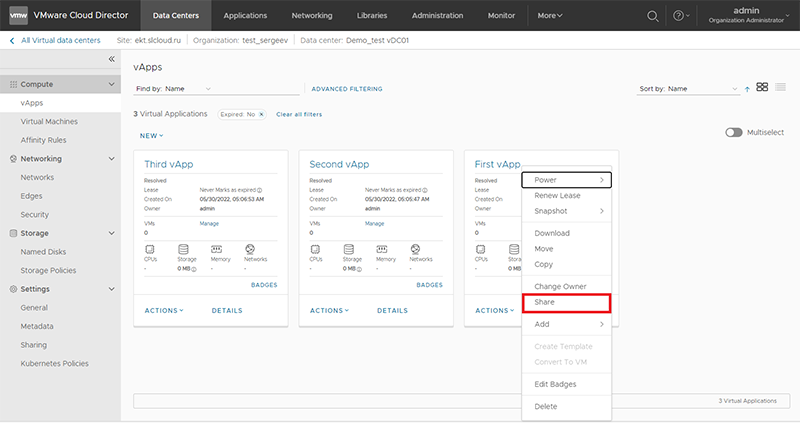Click lease info icon on Second vApp
The image size is (800, 423).
coord(425,190)
